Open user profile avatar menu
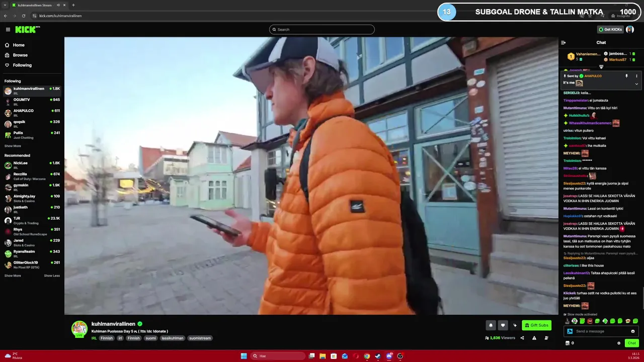Screen dimensions: 644x362 click(630, 29)
